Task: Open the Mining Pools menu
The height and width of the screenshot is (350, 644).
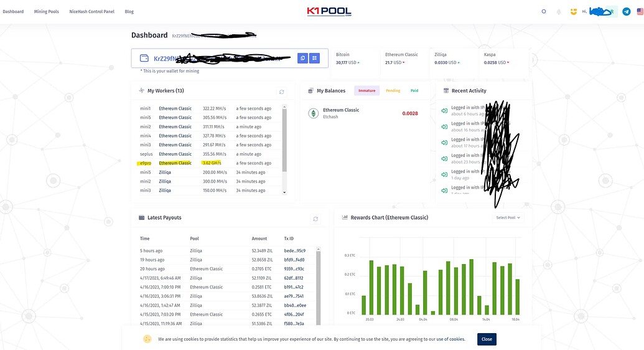Action: coord(47,11)
